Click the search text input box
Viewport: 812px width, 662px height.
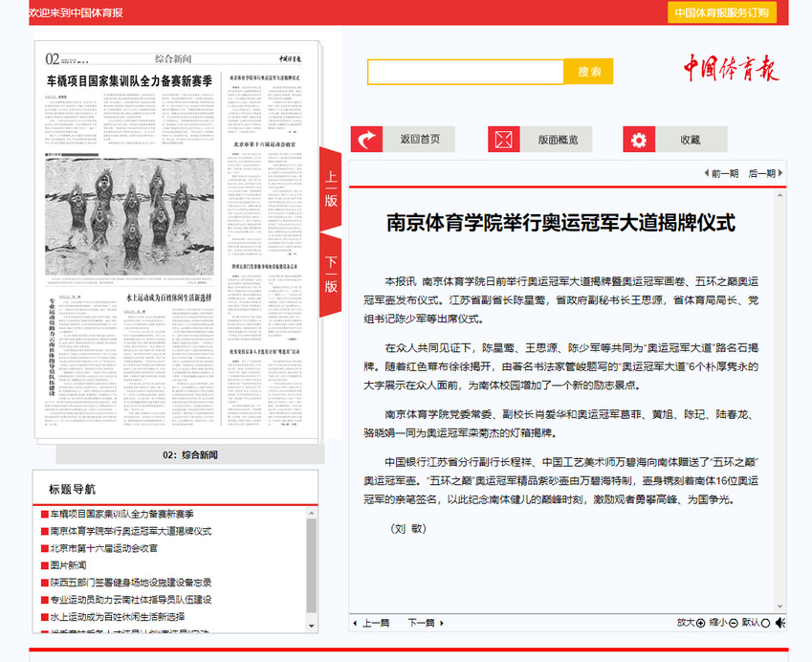[466, 72]
